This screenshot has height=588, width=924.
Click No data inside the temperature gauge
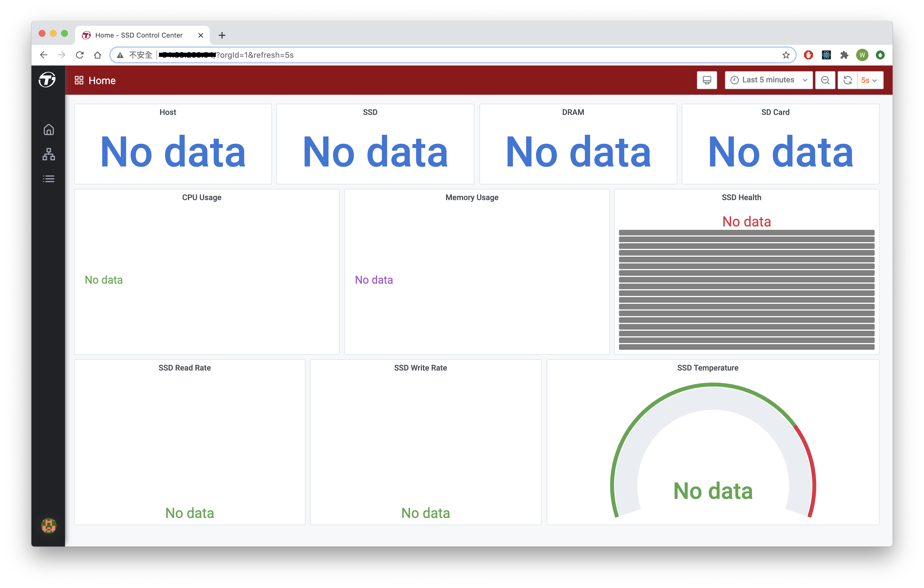pos(713,490)
